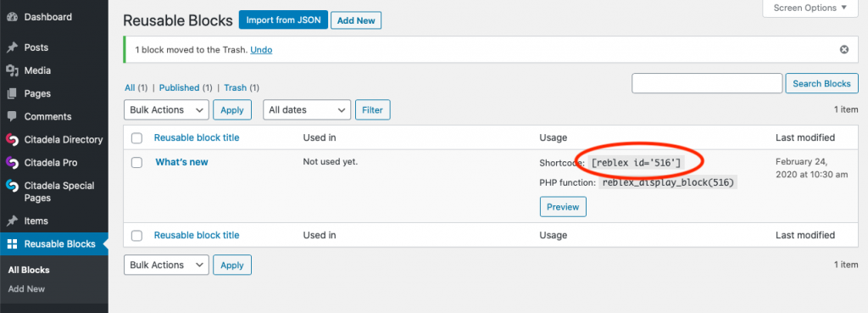Expand the top Bulk Actions dropdown

tap(166, 109)
